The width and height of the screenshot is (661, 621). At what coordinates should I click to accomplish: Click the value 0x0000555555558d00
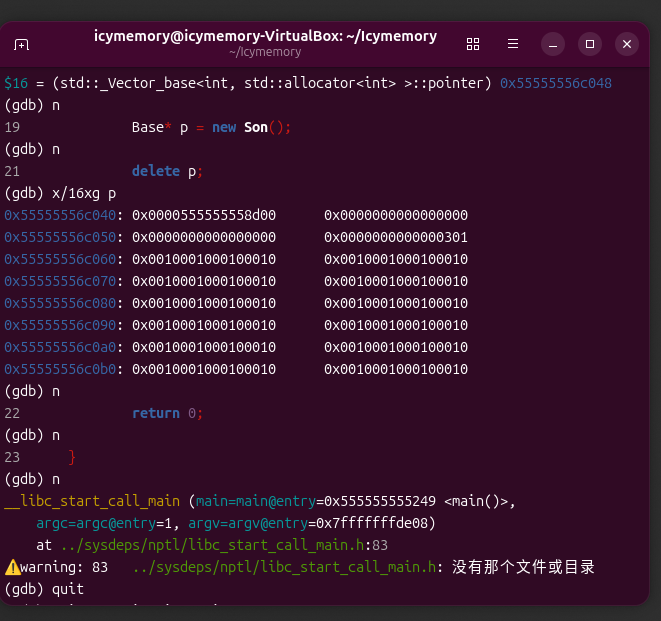pyautogui.click(x=204, y=215)
